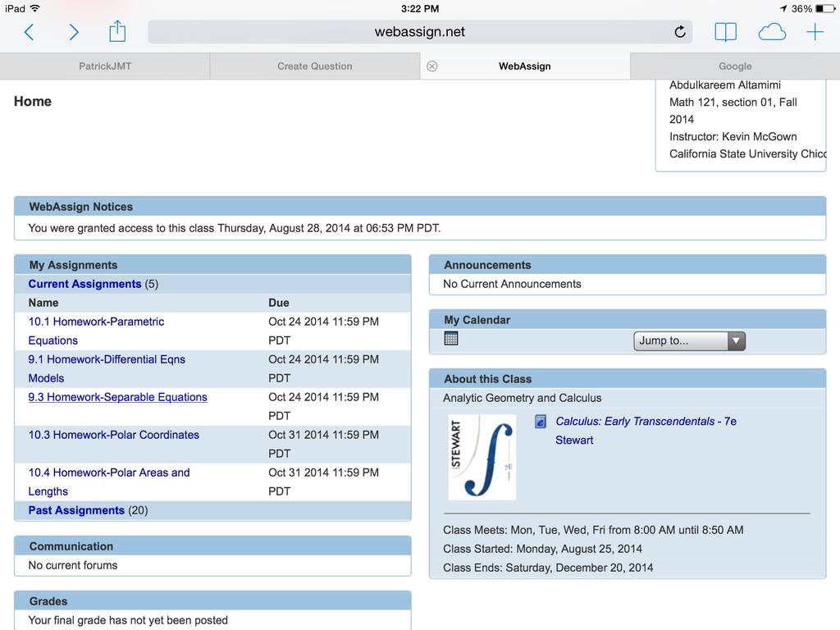The height and width of the screenshot is (630, 840).
Task: Select the WebAssign tab
Action: click(x=525, y=66)
